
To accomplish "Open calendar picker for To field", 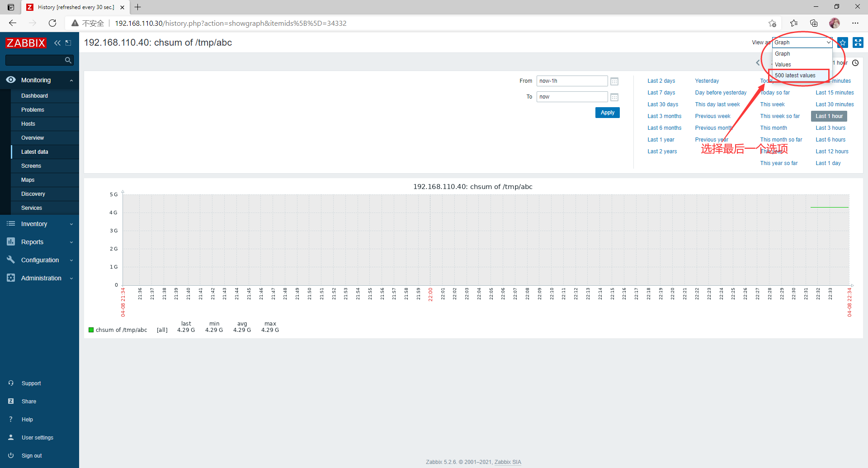I will (x=614, y=97).
